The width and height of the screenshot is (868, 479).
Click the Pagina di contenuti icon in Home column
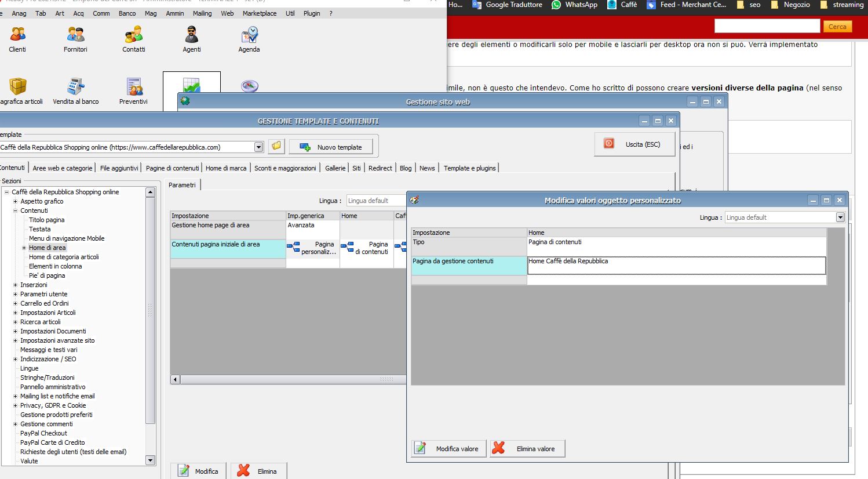click(x=347, y=248)
